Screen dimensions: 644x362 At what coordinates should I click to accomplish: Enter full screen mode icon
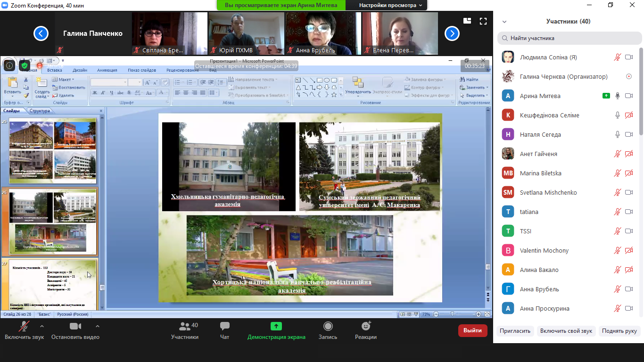point(483,21)
